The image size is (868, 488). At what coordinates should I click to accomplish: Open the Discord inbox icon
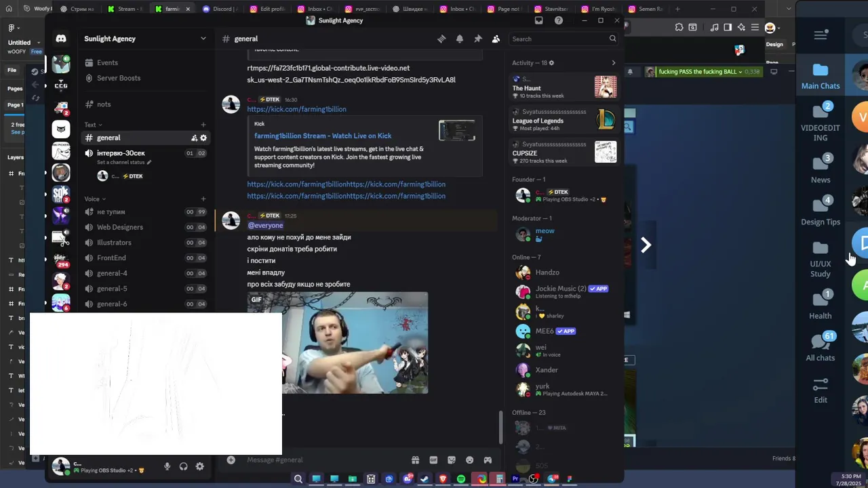[539, 20]
